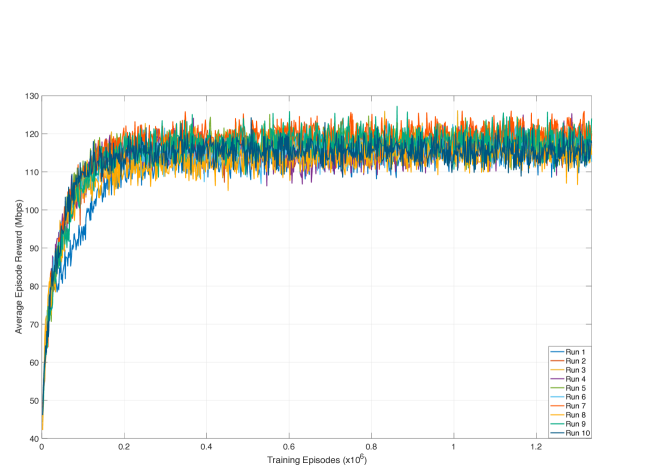Click the y-axis tick label 40

(x=34, y=439)
